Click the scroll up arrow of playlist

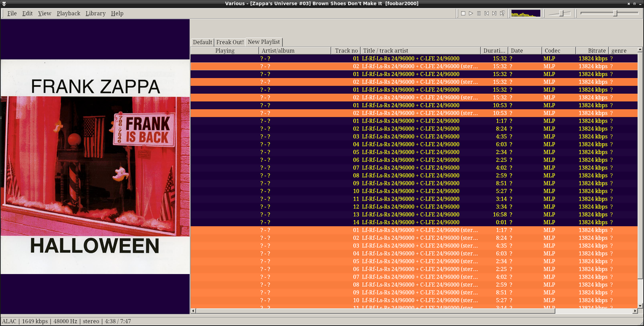(640, 50)
